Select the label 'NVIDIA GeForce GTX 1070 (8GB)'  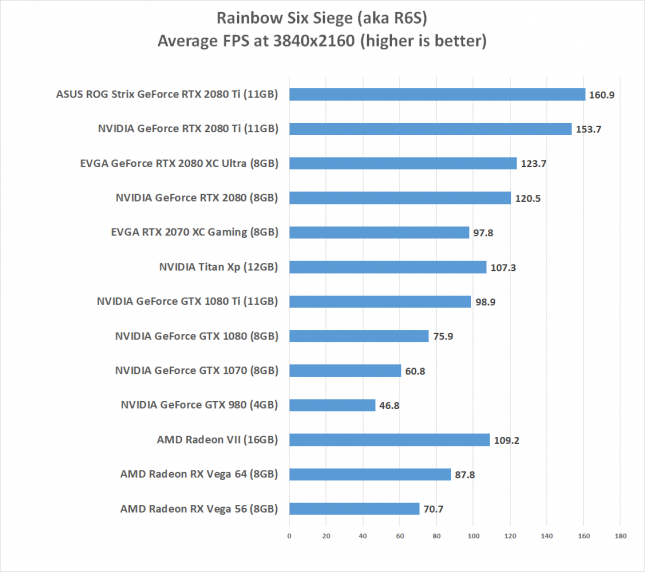(197, 371)
